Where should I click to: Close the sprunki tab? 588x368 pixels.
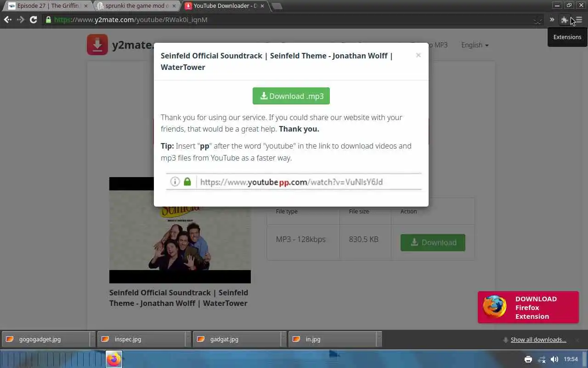174,6
